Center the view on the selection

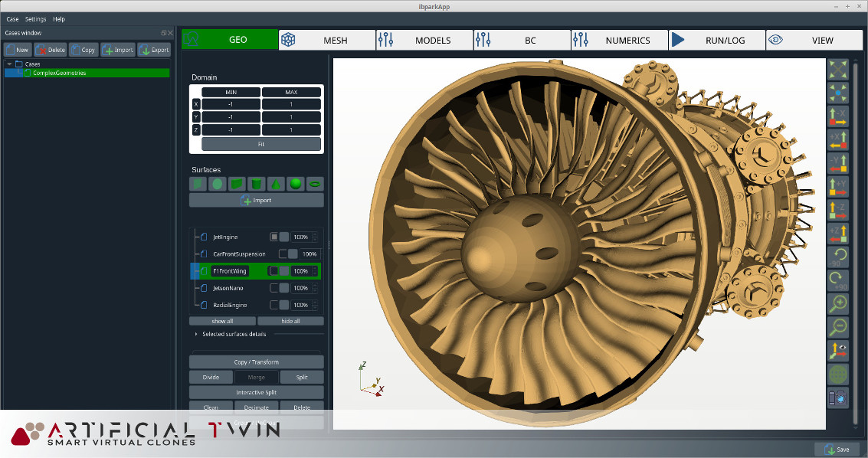[838, 93]
